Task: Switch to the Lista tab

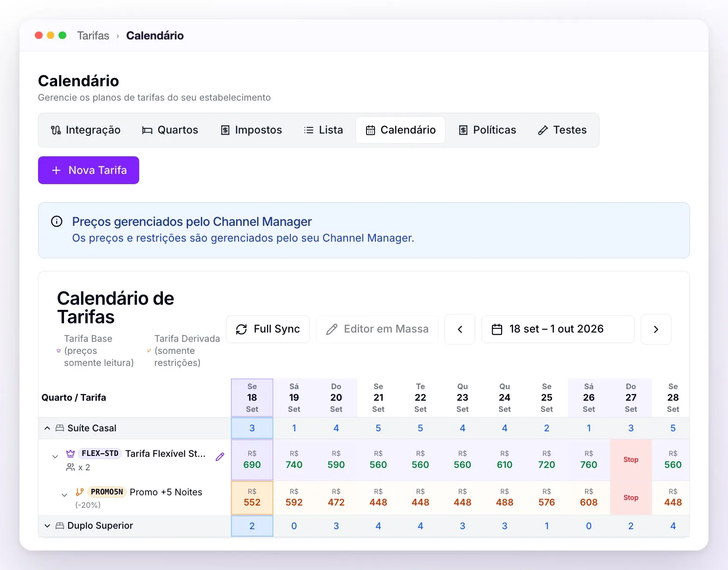Action: pyautogui.click(x=323, y=130)
